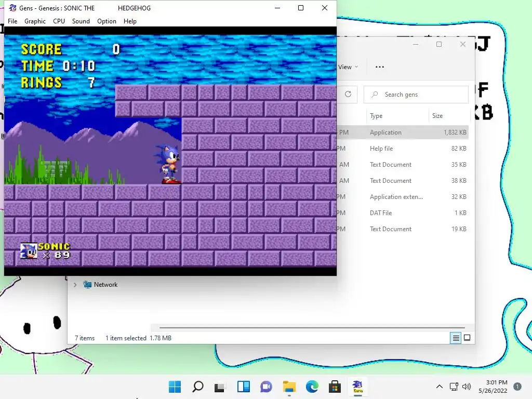Click the 7 items status bar text

click(x=85, y=338)
